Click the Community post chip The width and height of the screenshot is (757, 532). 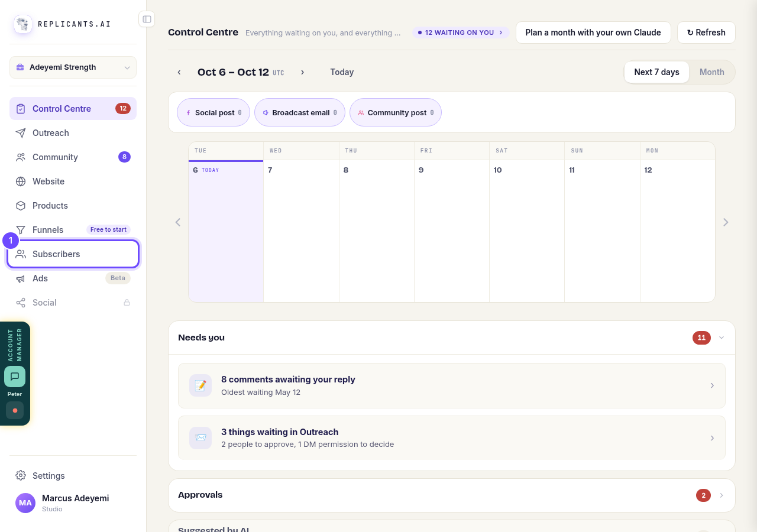tap(396, 112)
